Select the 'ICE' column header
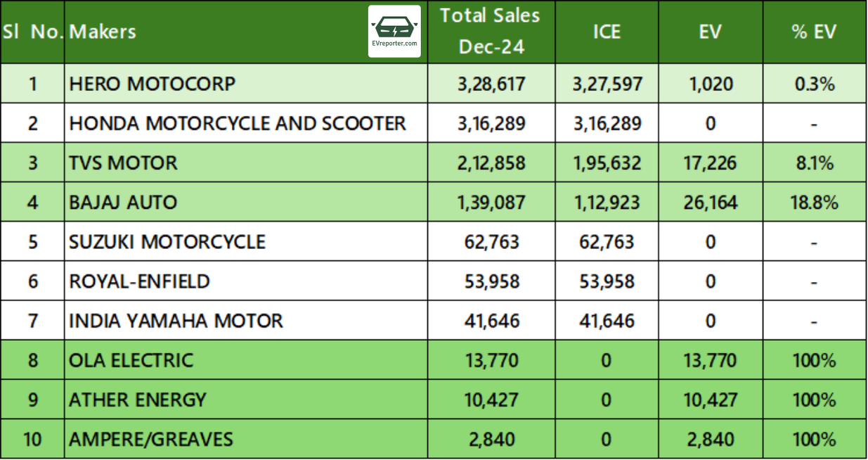 (x=607, y=32)
